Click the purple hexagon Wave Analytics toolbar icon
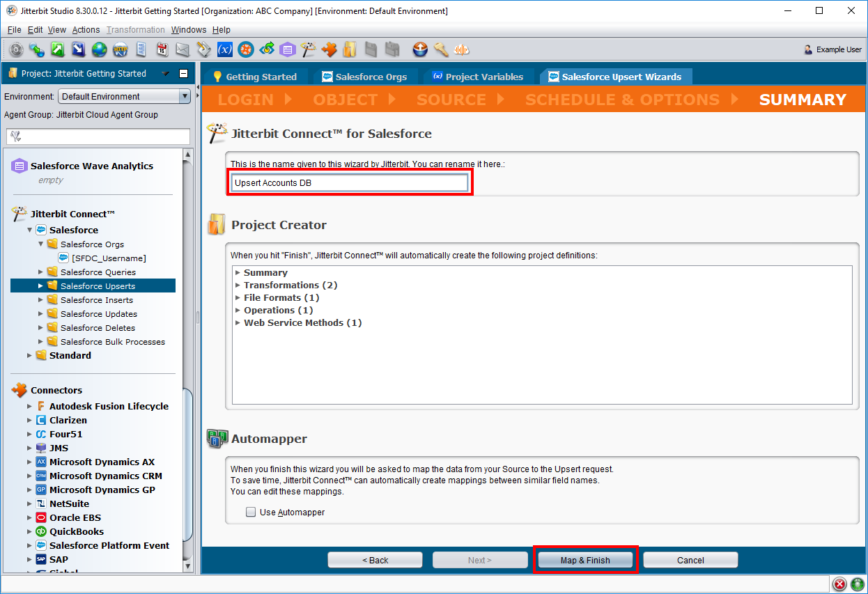This screenshot has height=594, width=868. (287, 49)
